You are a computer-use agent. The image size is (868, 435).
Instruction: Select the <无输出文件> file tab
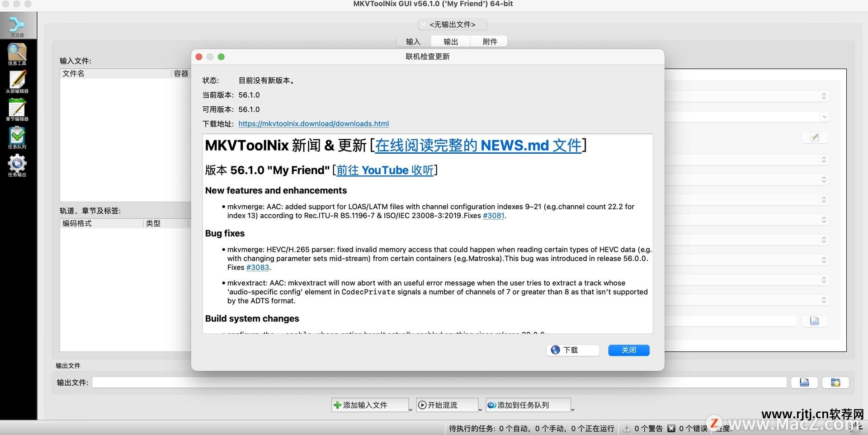pos(453,24)
